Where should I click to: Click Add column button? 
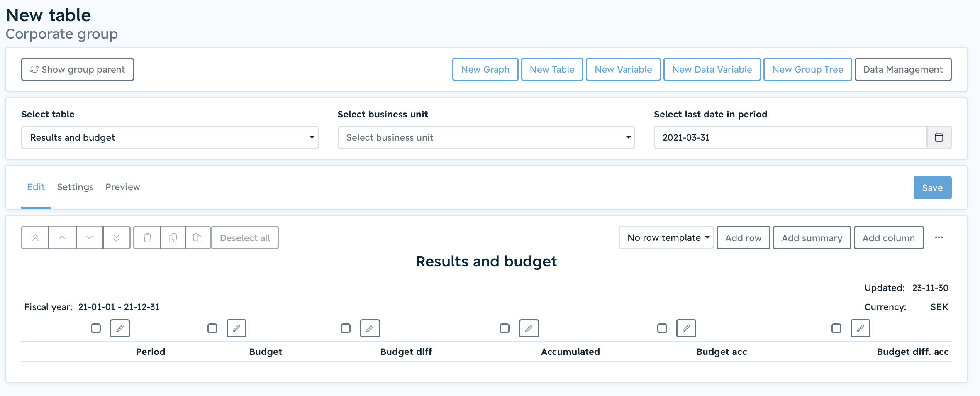(x=889, y=238)
